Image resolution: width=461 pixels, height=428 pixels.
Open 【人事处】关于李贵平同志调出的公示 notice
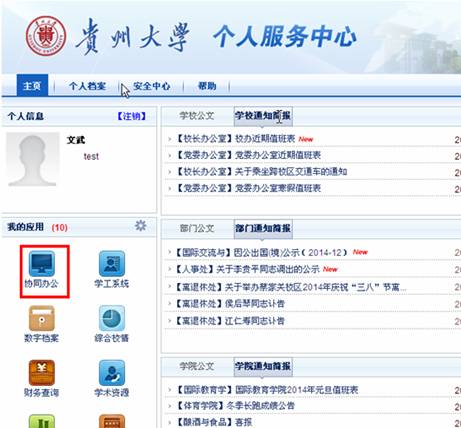(248, 269)
